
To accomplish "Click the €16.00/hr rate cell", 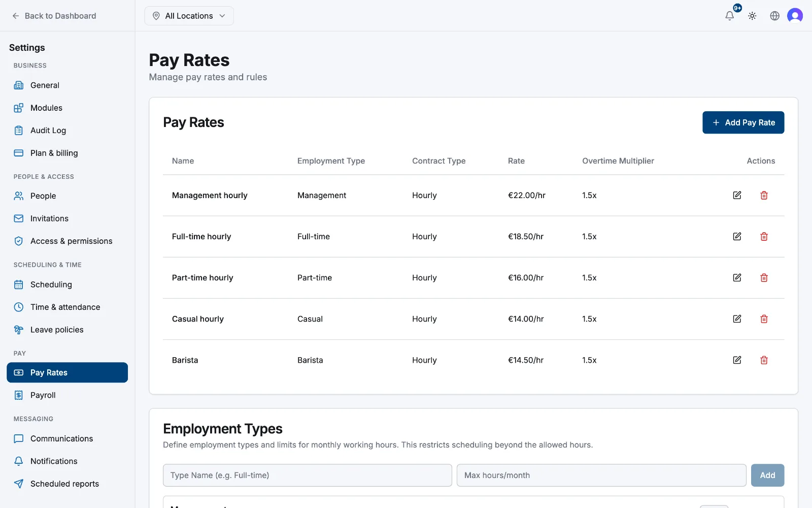I will (525, 277).
